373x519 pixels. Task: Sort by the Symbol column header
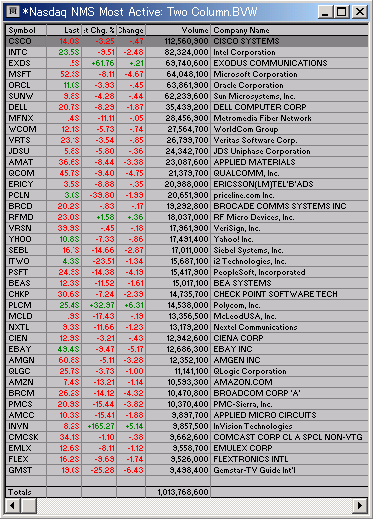(26, 30)
